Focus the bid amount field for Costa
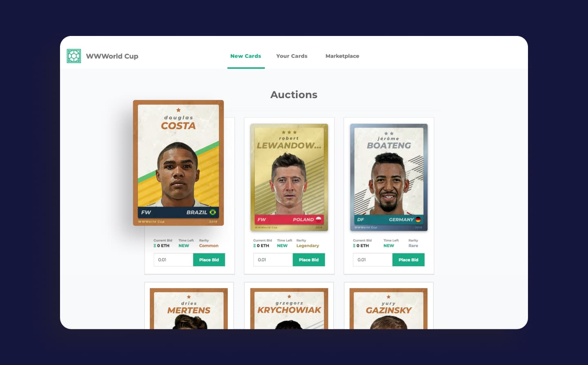This screenshot has height=365, width=588. point(173,260)
